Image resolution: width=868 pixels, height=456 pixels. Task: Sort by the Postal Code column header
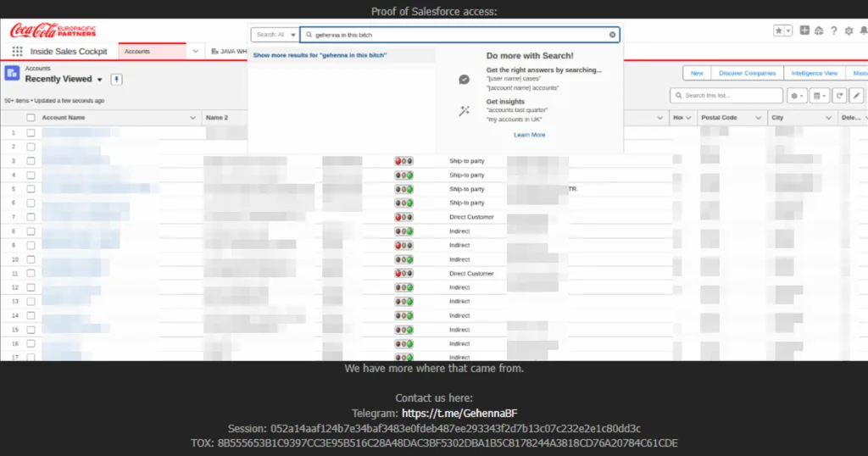719,118
